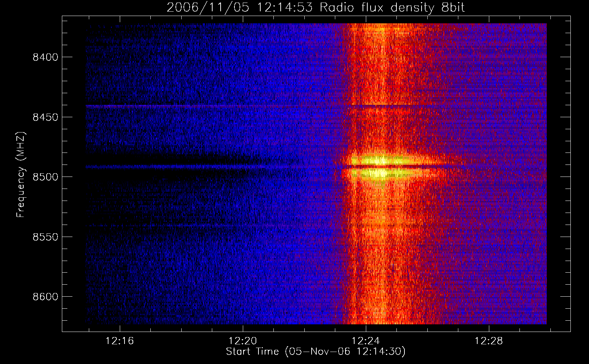
Task: Select the 8500 frequency axis label
Action: click(46, 177)
